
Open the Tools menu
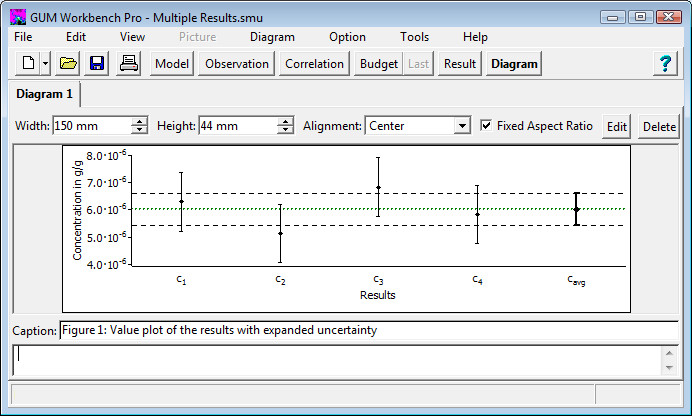click(414, 37)
